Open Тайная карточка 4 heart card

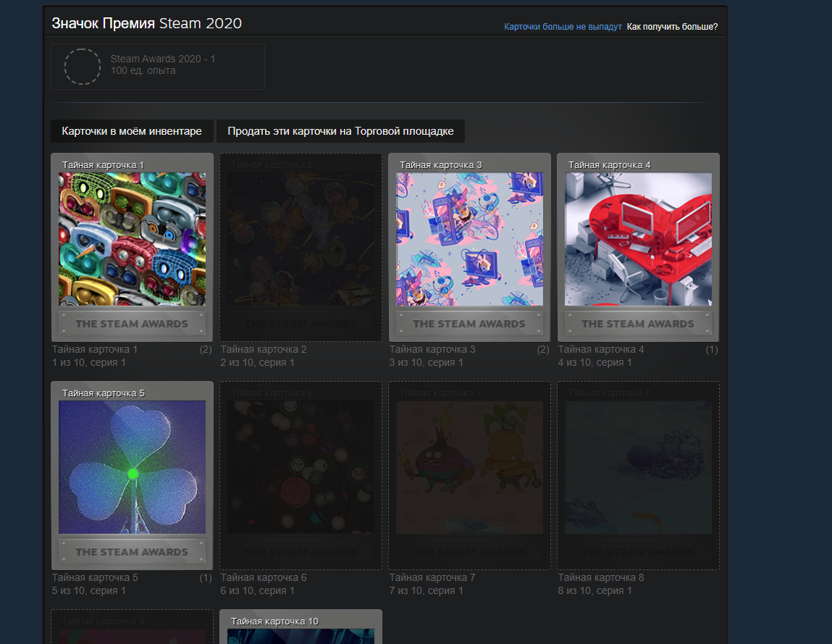pyautogui.click(x=639, y=239)
